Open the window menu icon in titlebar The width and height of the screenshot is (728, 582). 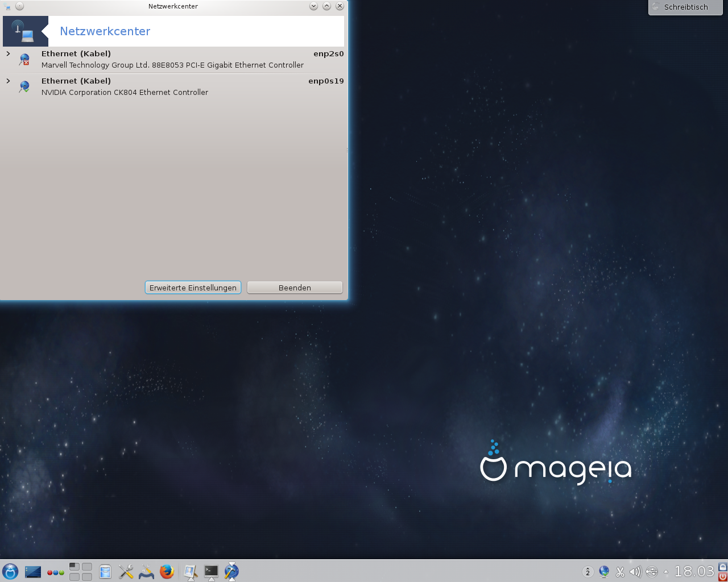click(7, 6)
